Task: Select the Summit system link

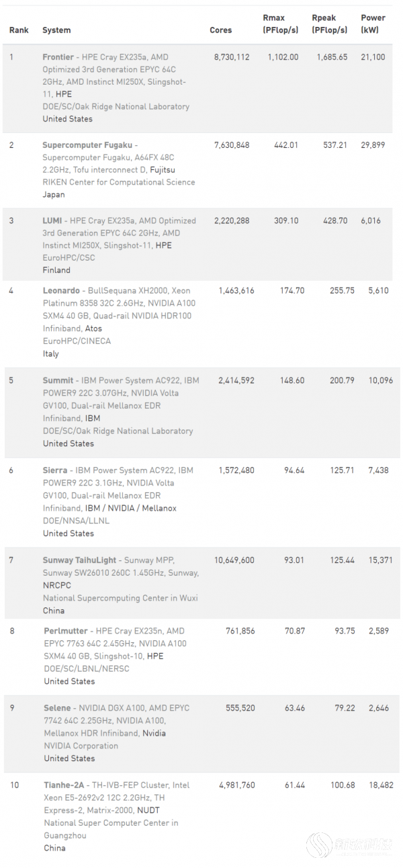Action: click(x=58, y=380)
